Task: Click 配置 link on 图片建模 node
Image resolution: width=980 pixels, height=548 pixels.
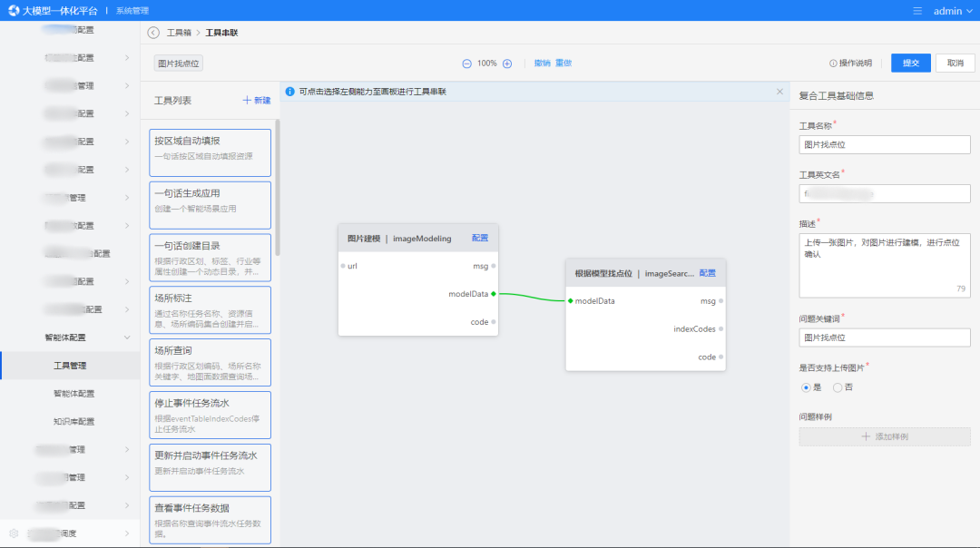Action: 479,239
